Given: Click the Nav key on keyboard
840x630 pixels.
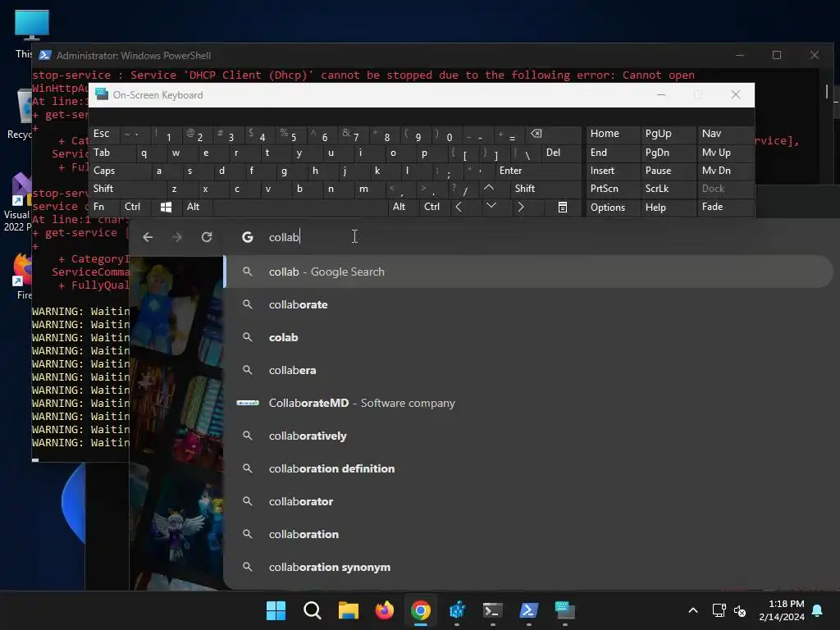Looking at the screenshot, I should 725,134.
